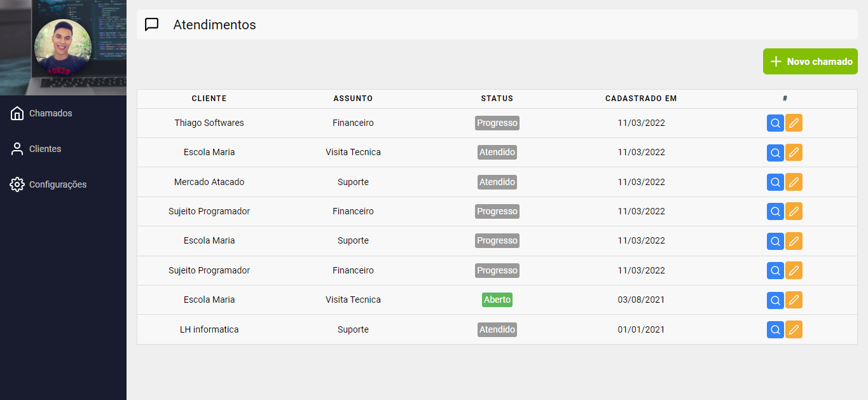Image resolution: width=868 pixels, height=400 pixels.
Task: Click edit pencil for Thiago Softwares row
Action: click(794, 123)
